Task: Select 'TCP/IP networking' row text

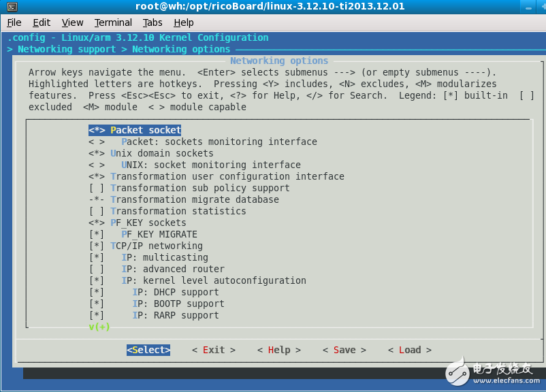Action: pos(157,246)
